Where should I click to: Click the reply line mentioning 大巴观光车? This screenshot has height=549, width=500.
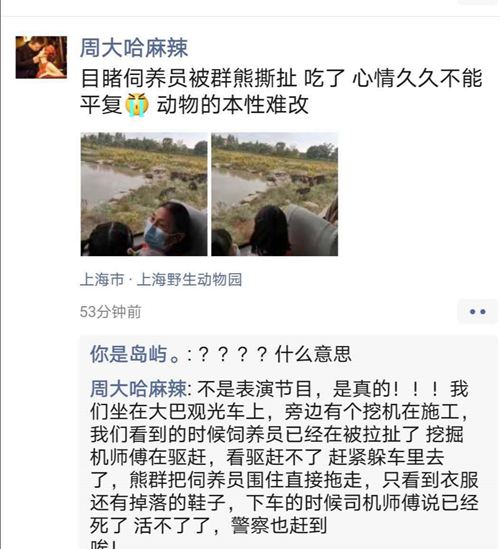[x=278, y=411]
